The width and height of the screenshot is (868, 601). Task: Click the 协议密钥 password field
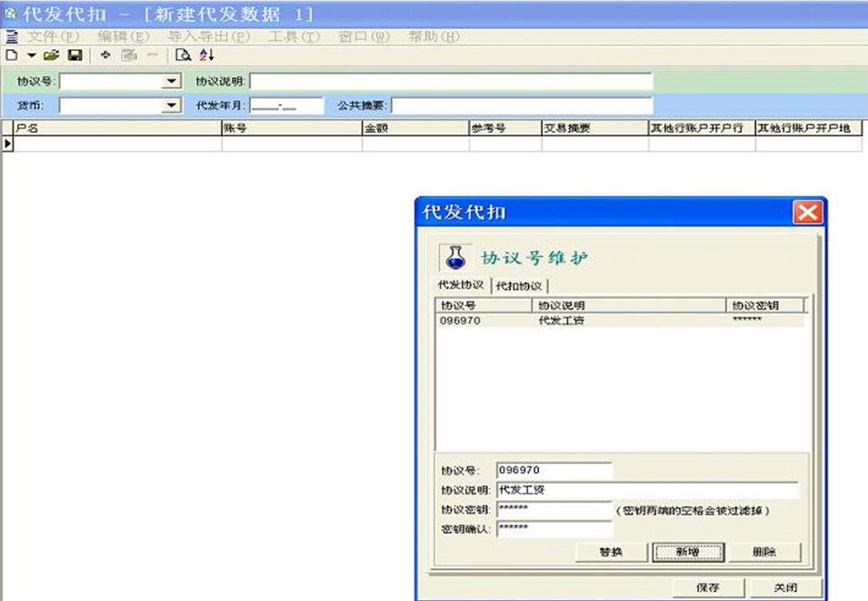click(554, 510)
